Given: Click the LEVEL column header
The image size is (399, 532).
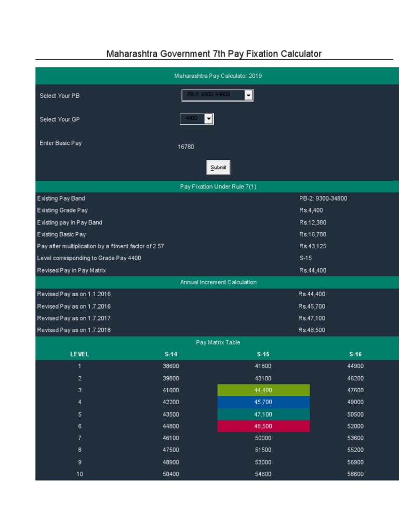Looking at the screenshot, I should (79, 354).
